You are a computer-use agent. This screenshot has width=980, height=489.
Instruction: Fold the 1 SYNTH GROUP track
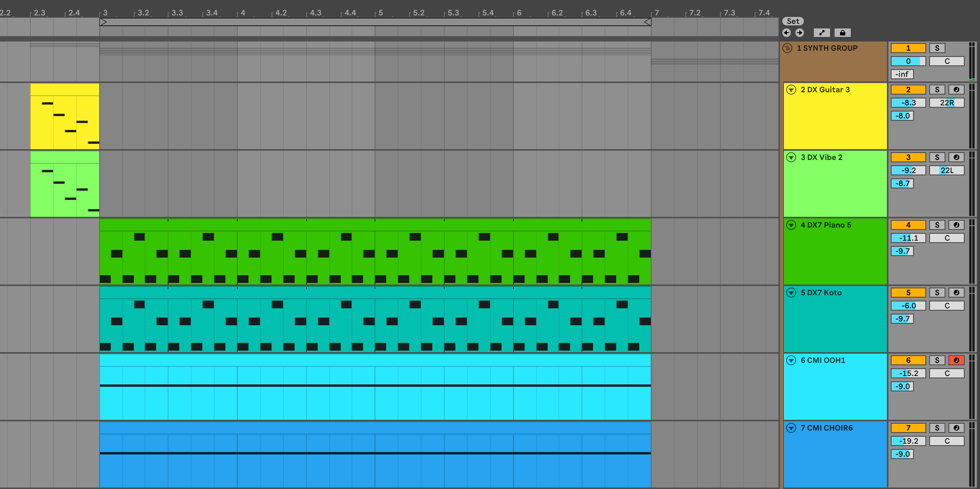(787, 48)
